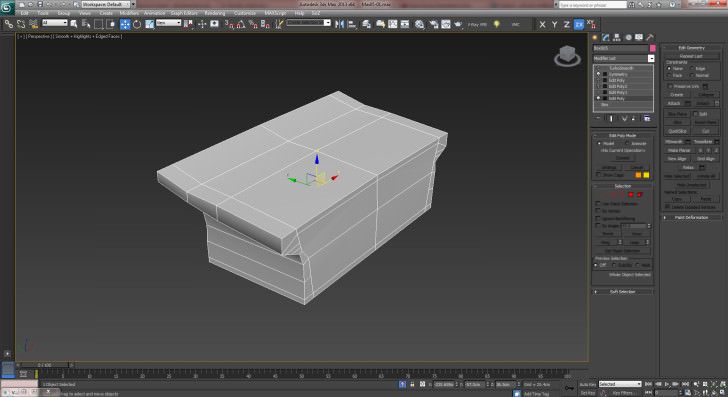The height and width of the screenshot is (397, 728).
Task: Click the yellow cage color swatch
Action: [646, 175]
